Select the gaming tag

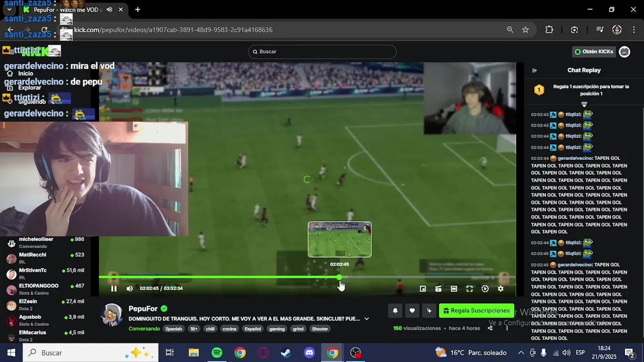[277, 329]
